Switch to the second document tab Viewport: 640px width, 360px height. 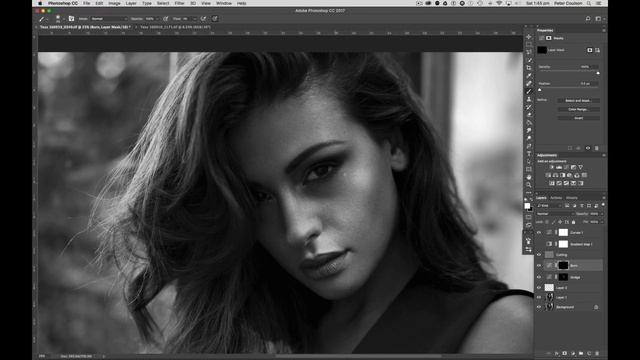176,27
